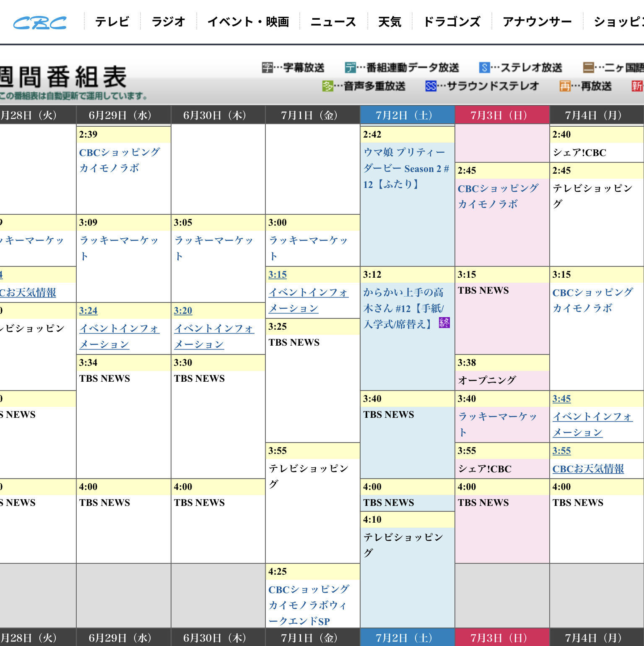This screenshot has width=644, height=646.
Task: Open からかい上手の高木さん #12
Action: [x=404, y=308]
